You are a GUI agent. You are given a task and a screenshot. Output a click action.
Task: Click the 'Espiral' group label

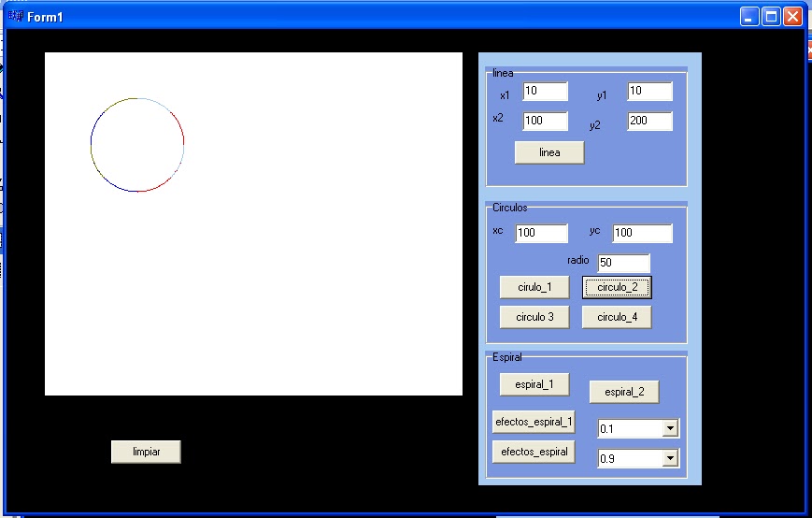pos(507,357)
